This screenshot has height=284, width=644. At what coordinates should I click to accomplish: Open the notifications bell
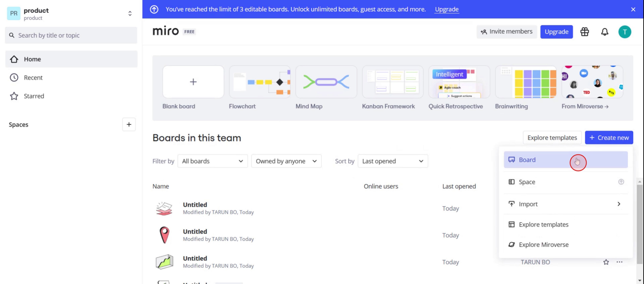605,32
